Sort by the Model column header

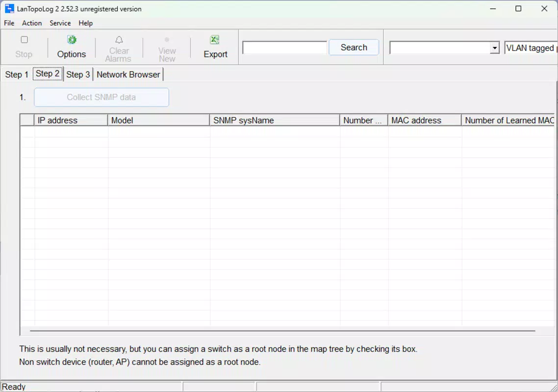coord(158,120)
